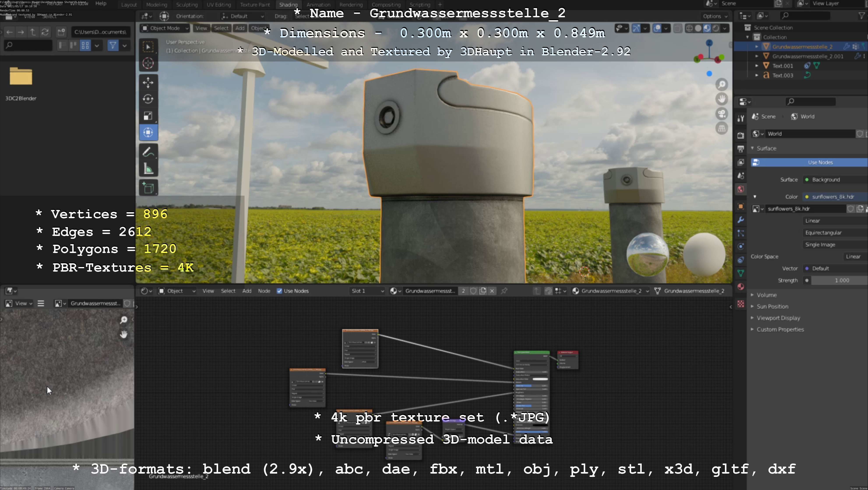Click the Add Cube tool icon

pos(148,188)
